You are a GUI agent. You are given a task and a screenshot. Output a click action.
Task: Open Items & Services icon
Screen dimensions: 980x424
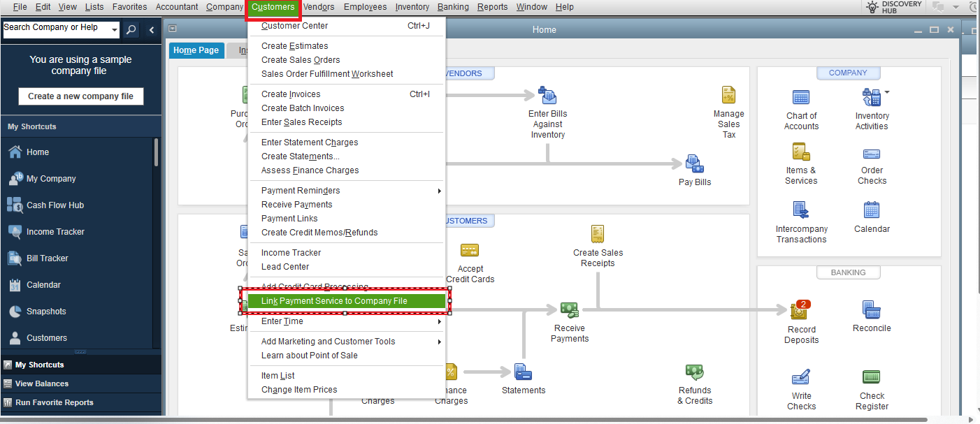(801, 152)
